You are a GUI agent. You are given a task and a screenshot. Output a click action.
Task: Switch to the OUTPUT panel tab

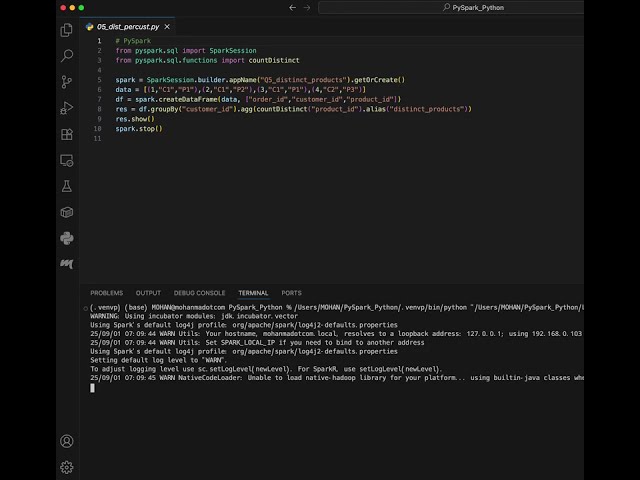click(148, 293)
